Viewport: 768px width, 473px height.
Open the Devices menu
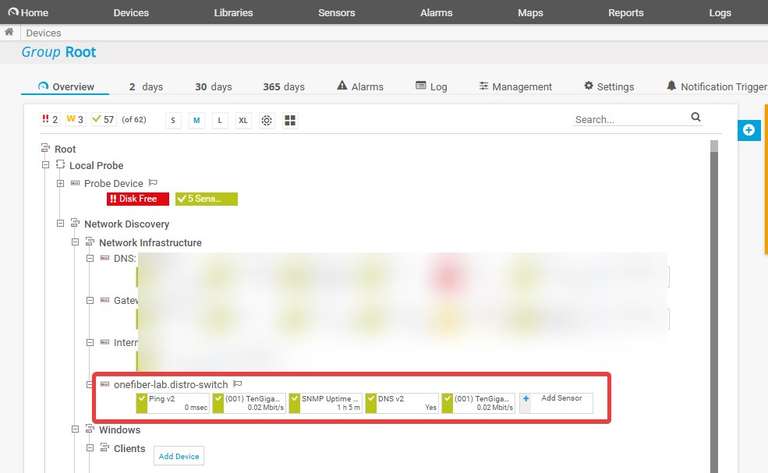(131, 13)
